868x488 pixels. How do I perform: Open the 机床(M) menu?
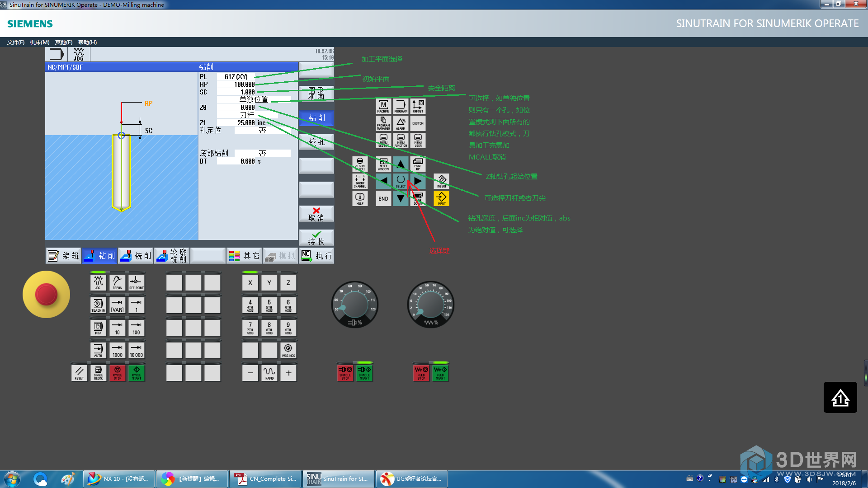(x=40, y=42)
